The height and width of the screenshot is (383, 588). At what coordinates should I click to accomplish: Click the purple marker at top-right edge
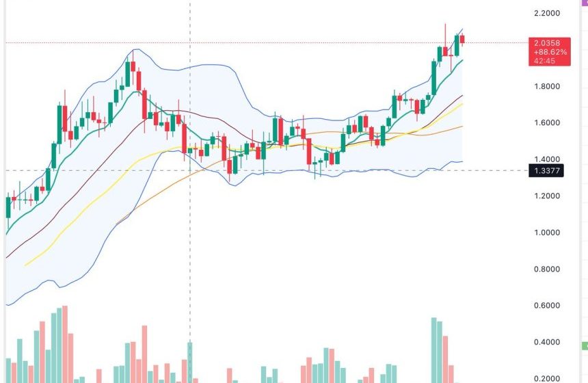click(x=584, y=3)
